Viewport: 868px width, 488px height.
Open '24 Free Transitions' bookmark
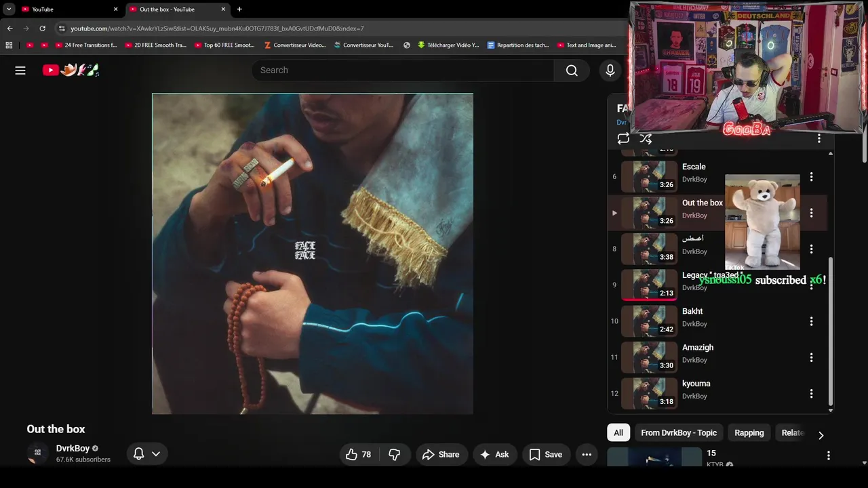click(85, 45)
